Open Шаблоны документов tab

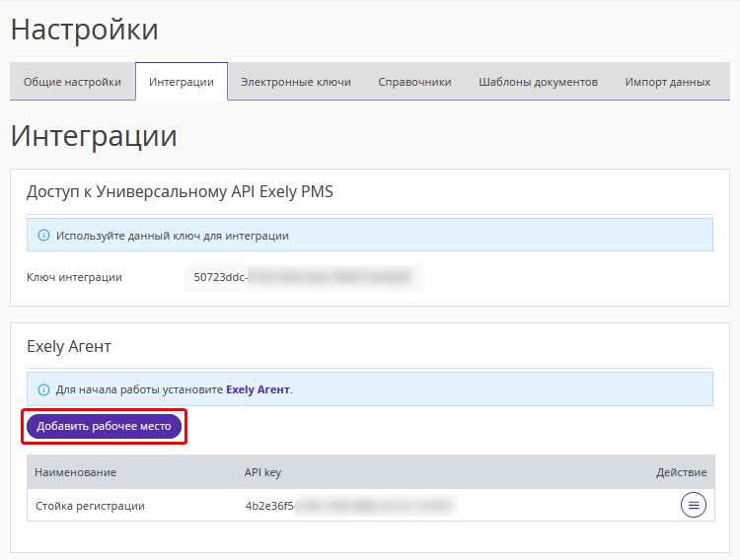coord(538,82)
